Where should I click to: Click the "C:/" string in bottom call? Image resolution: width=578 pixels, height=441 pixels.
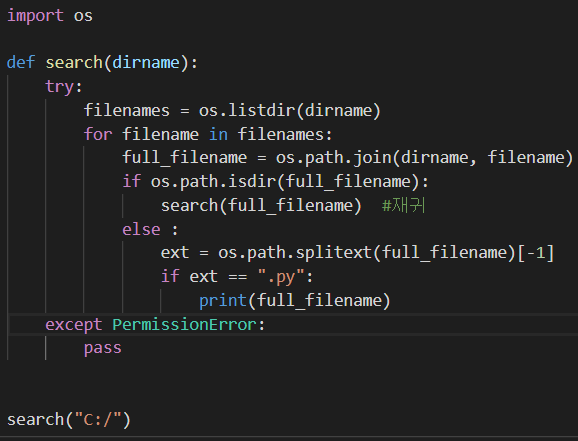coord(98,419)
